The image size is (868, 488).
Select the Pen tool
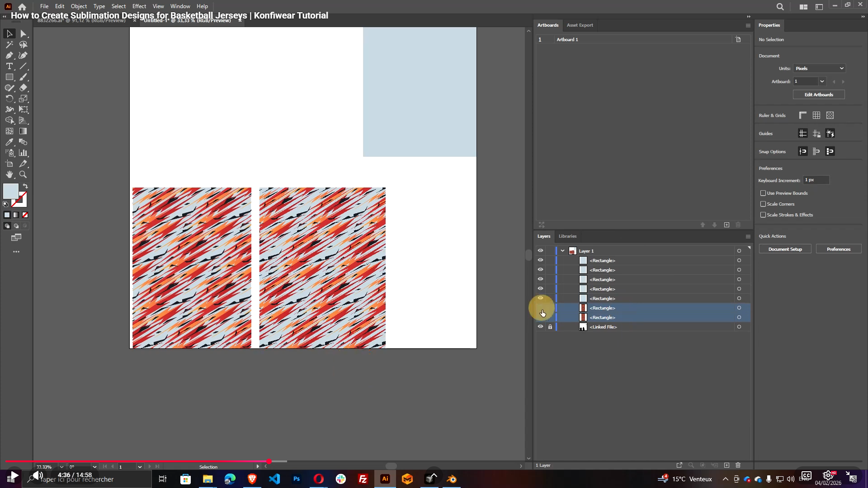pyautogui.click(x=9, y=56)
